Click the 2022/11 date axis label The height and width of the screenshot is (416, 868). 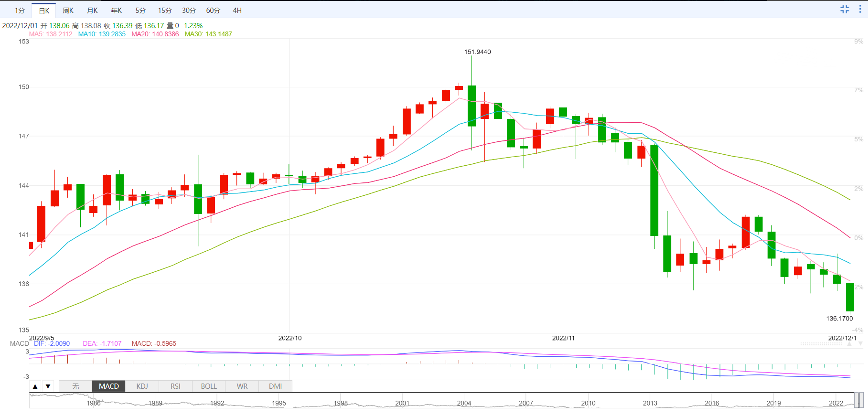(x=563, y=338)
